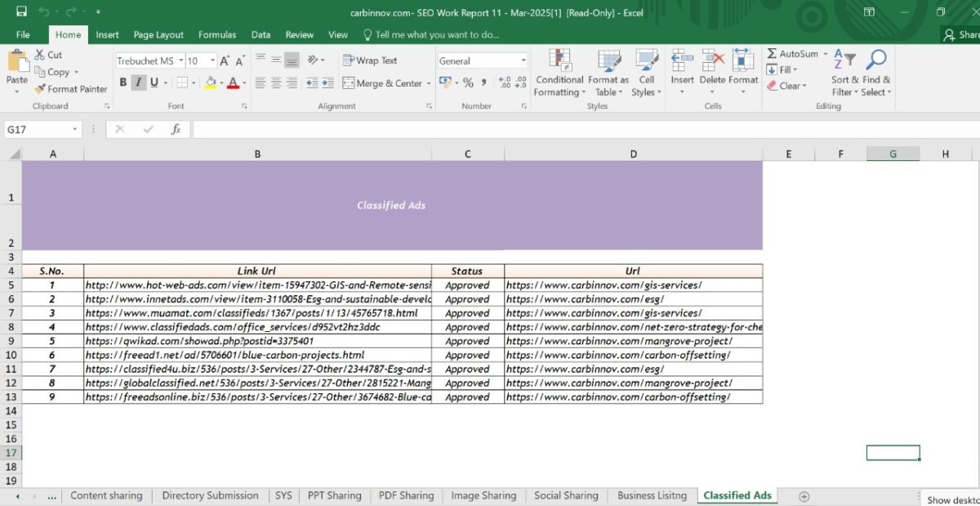Expand the font name dropdown
Screen dimensions: 980x506
180,60
